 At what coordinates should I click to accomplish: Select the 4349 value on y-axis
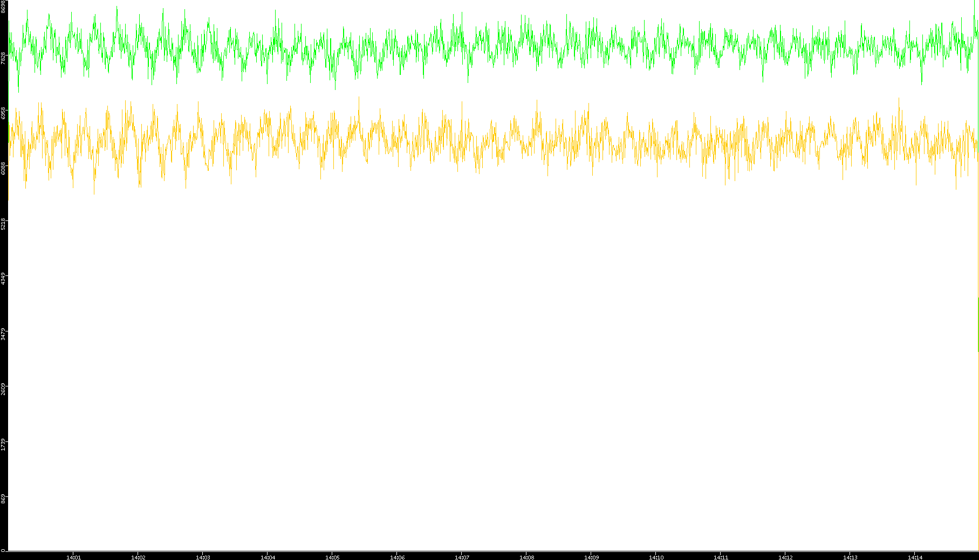click(3, 279)
